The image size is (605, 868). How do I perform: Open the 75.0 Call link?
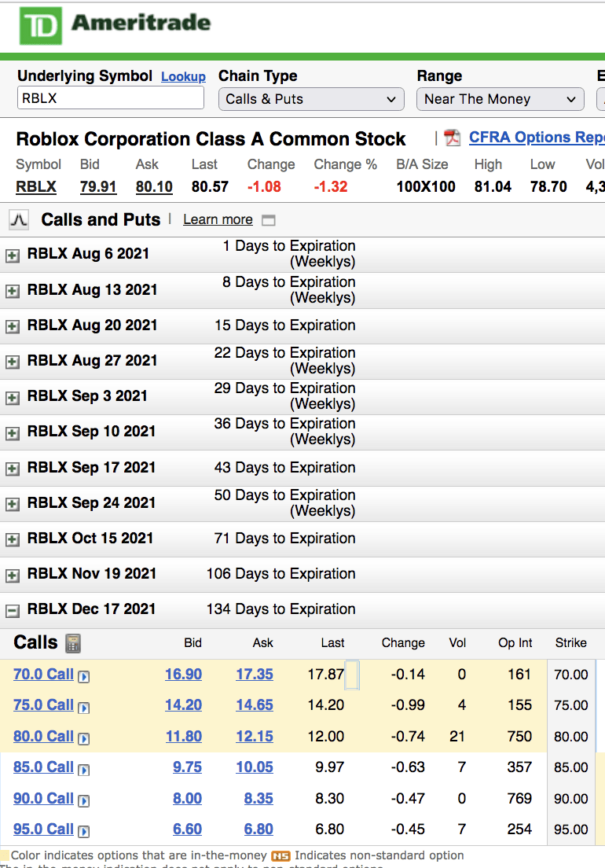pyautogui.click(x=43, y=704)
